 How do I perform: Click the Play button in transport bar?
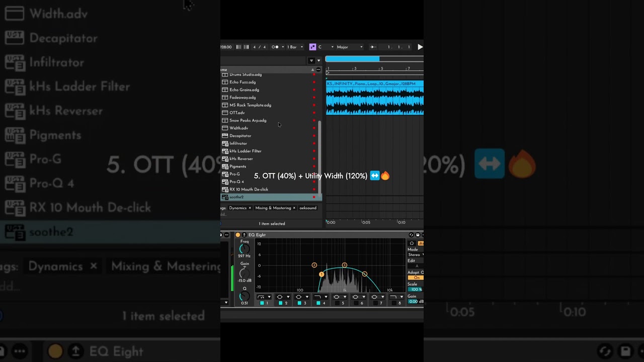pyautogui.click(x=420, y=47)
